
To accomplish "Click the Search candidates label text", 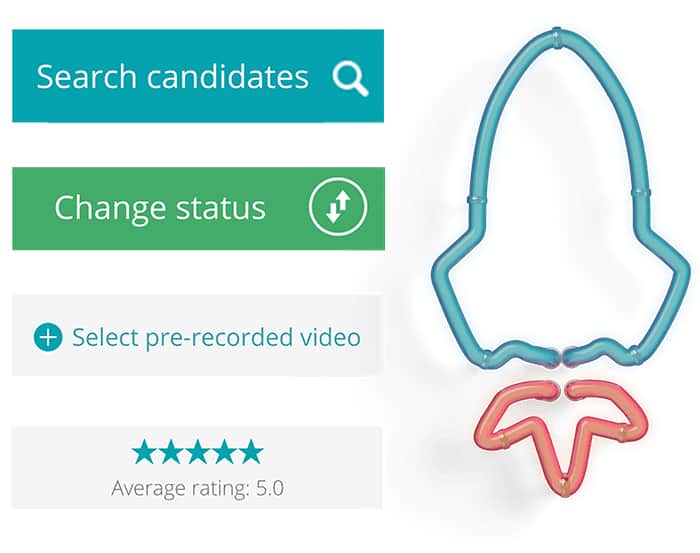I will pyautogui.click(x=172, y=76).
